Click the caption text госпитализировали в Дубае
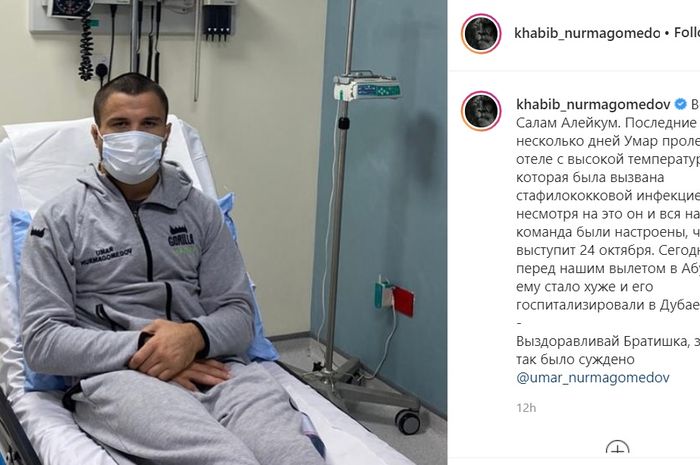The height and width of the screenshot is (465, 700). tap(608, 305)
